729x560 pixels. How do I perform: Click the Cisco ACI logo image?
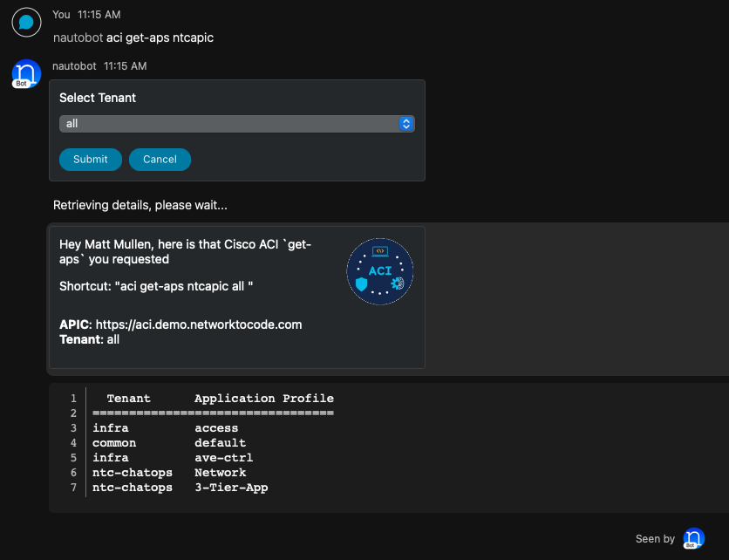point(379,271)
